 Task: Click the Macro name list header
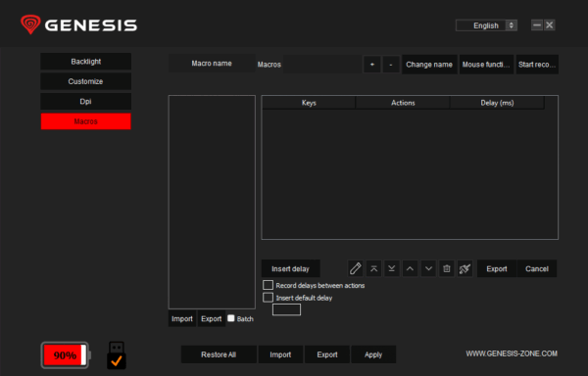coord(212,64)
